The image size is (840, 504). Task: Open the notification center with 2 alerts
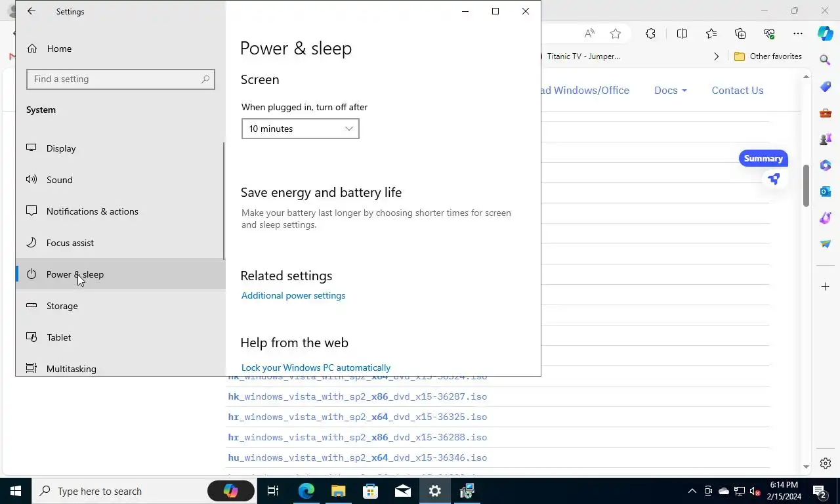(819, 491)
